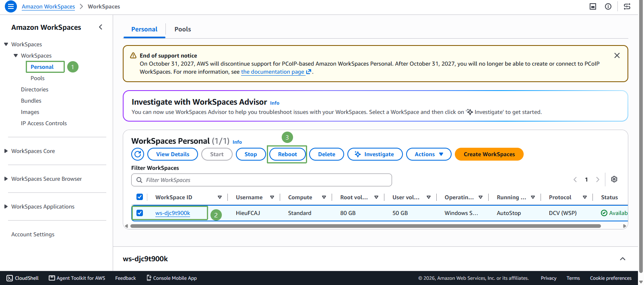Viewport: 644px width, 285px height.
Task: Go to next page of WorkSpaces table
Action: point(598,180)
